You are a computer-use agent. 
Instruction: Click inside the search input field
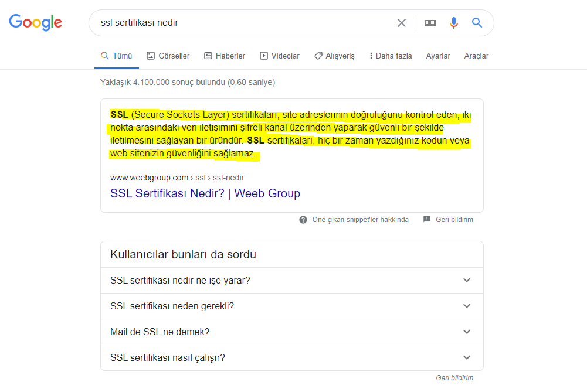pyautogui.click(x=235, y=23)
